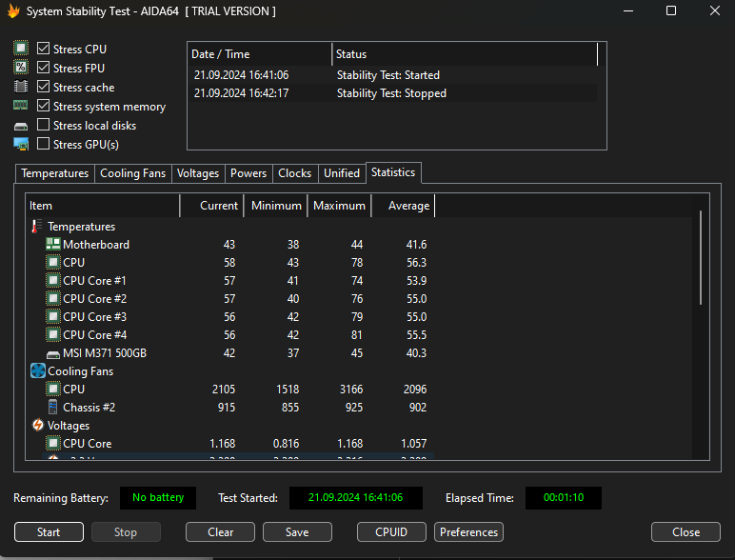Image resolution: width=735 pixels, height=560 pixels.
Task: Click the Stop button
Action: coord(126,531)
